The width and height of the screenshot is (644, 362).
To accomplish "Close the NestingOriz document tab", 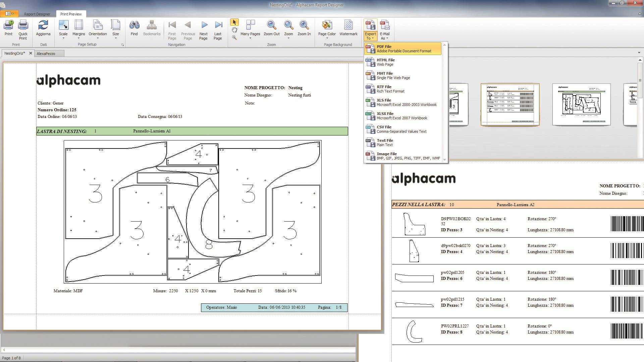I will pos(31,53).
